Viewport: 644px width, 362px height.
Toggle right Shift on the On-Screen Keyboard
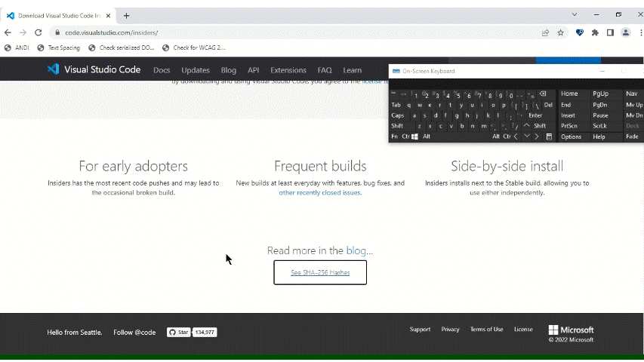[540, 126]
